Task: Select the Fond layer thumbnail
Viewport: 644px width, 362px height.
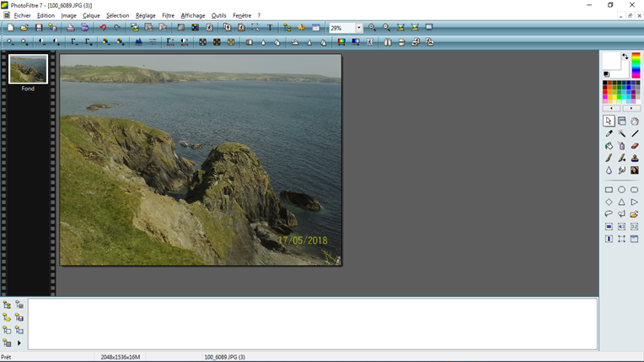Action: click(28, 70)
